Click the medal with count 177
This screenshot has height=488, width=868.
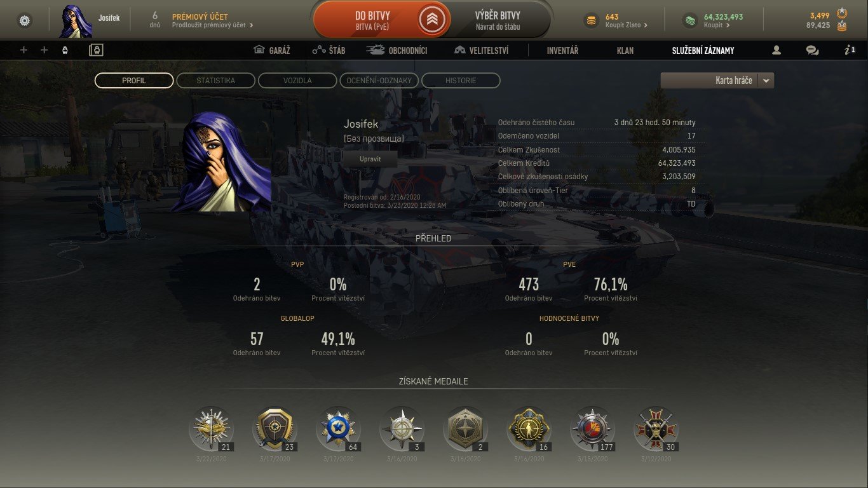click(592, 428)
